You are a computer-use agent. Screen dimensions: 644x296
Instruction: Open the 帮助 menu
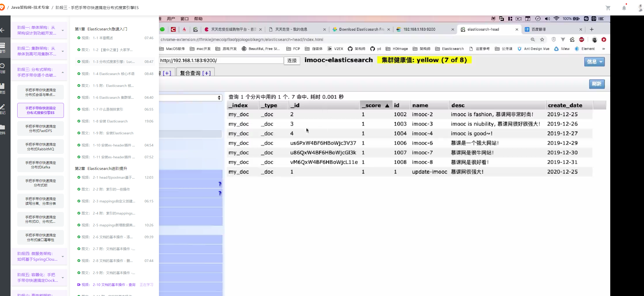pyautogui.click(x=198, y=19)
